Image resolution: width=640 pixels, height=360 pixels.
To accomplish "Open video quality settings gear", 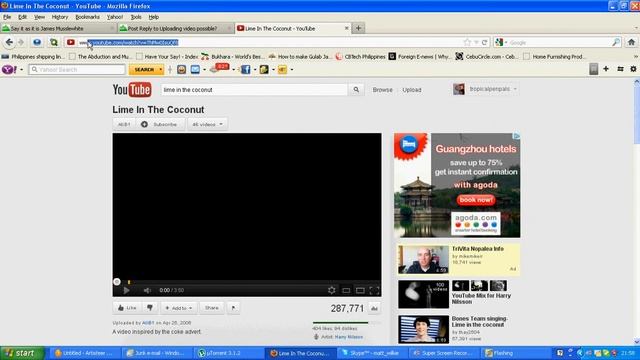I will (331, 290).
